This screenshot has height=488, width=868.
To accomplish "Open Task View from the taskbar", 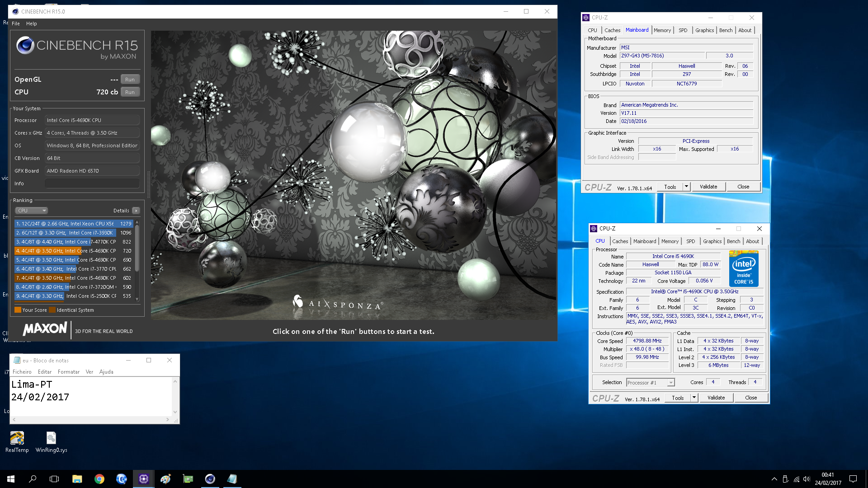I will pos(54,479).
